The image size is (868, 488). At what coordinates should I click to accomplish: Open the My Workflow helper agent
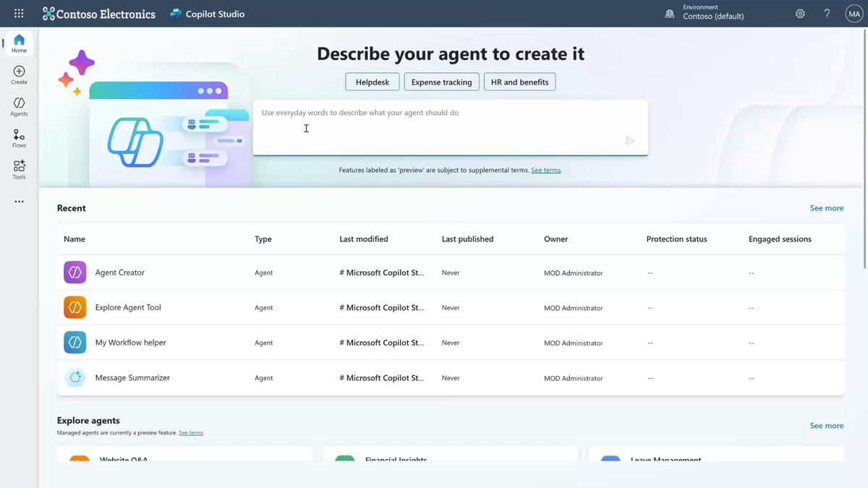pos(131,343)
